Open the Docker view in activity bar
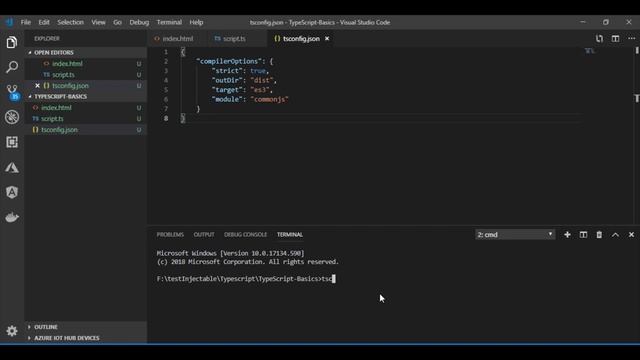640x360 pixels. [x=12, y=217]
